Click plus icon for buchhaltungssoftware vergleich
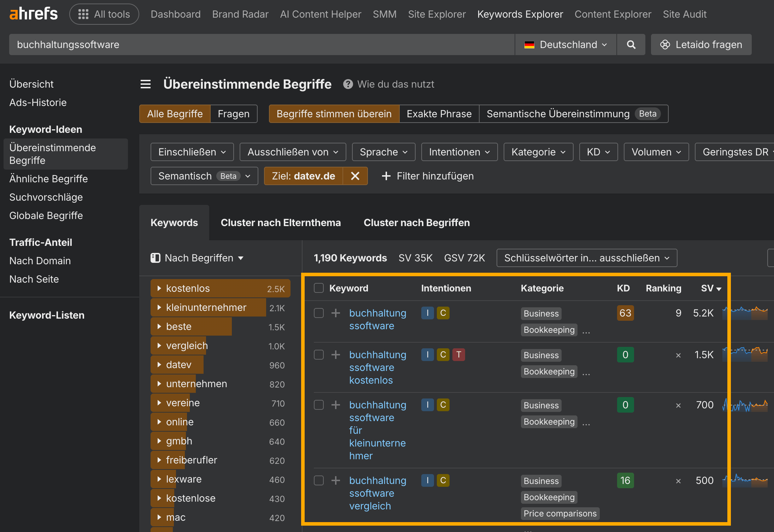 pos(336,480)
